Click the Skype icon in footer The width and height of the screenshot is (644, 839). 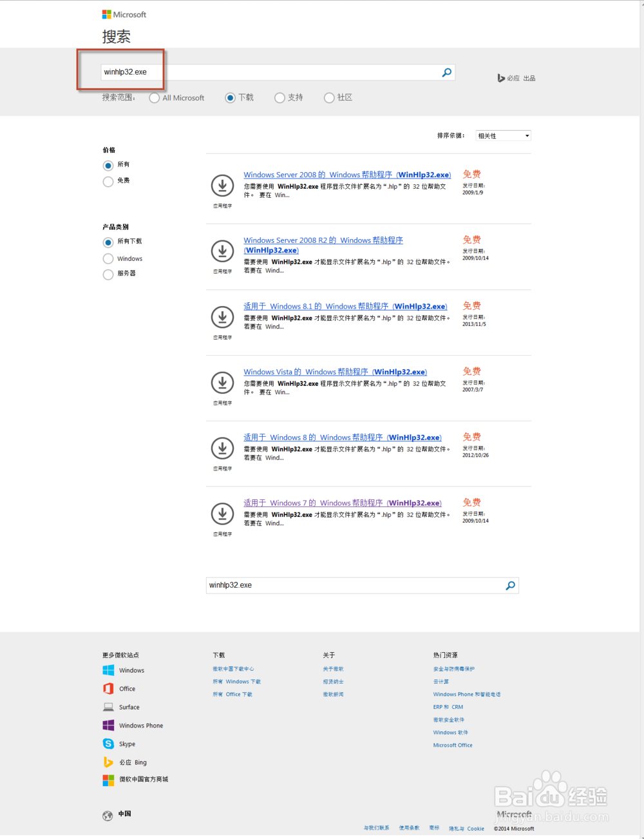coord(108,744)
